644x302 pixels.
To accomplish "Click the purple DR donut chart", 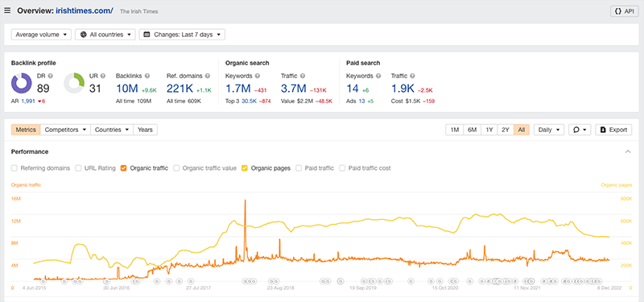I will click(22, 84).
